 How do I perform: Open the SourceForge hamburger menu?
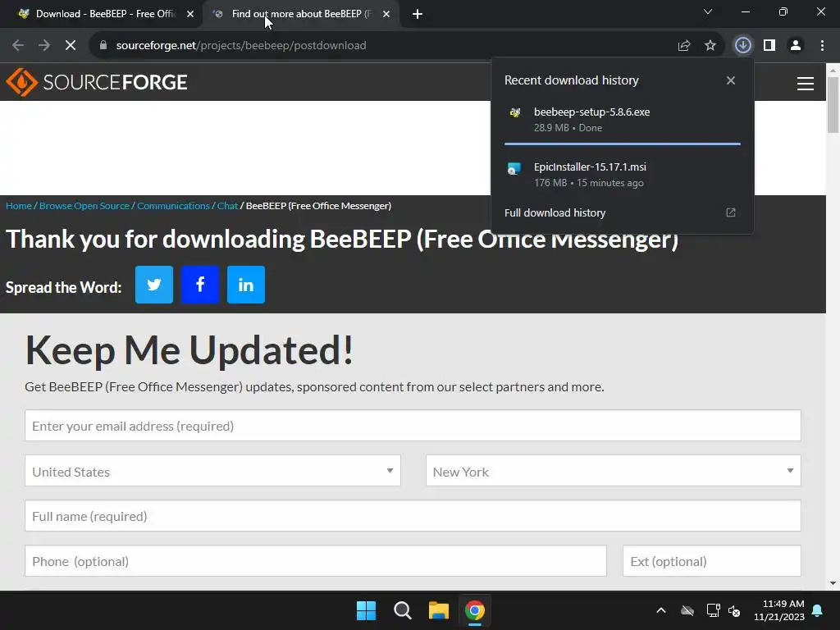pos(806,84)
